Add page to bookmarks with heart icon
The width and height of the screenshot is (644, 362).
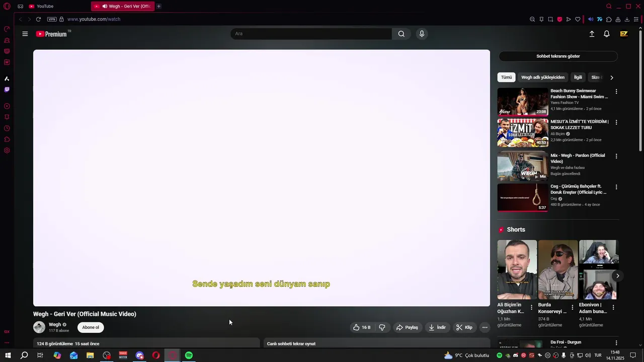(578, 19)
